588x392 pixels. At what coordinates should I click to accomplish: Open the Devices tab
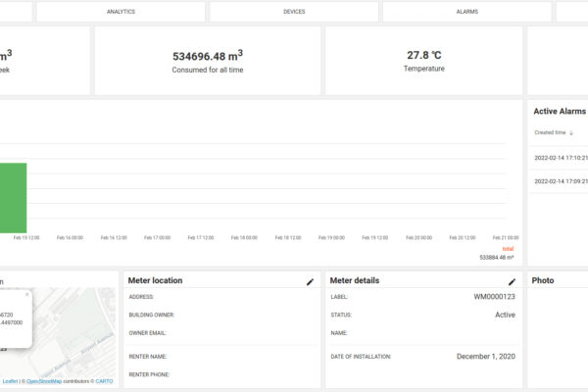(x=293, y=12)
